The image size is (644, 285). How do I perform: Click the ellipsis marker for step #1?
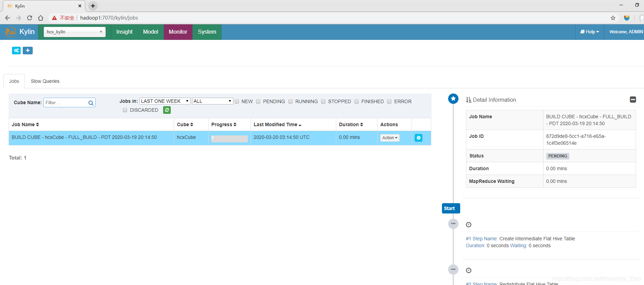pyautogui.click(x=453, y=224)
